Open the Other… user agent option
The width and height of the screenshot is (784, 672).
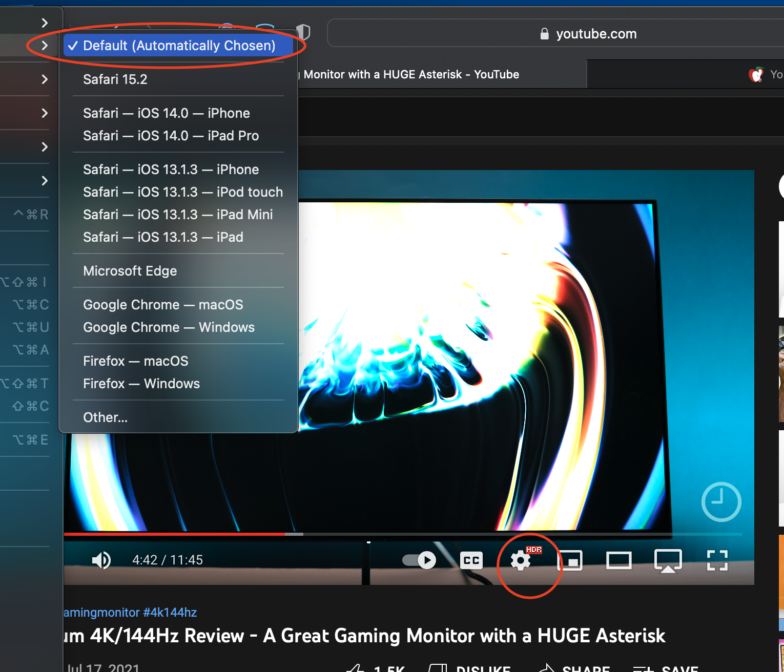178,417
